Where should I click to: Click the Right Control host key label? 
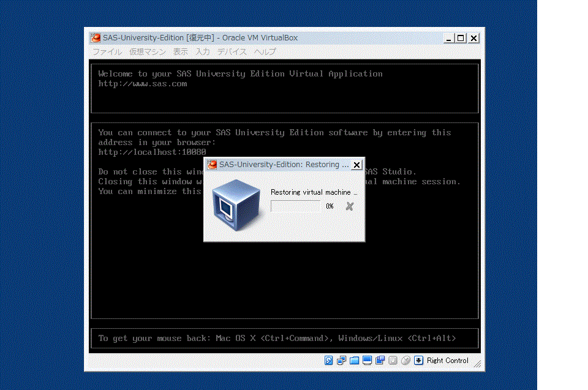coord(447,361)
